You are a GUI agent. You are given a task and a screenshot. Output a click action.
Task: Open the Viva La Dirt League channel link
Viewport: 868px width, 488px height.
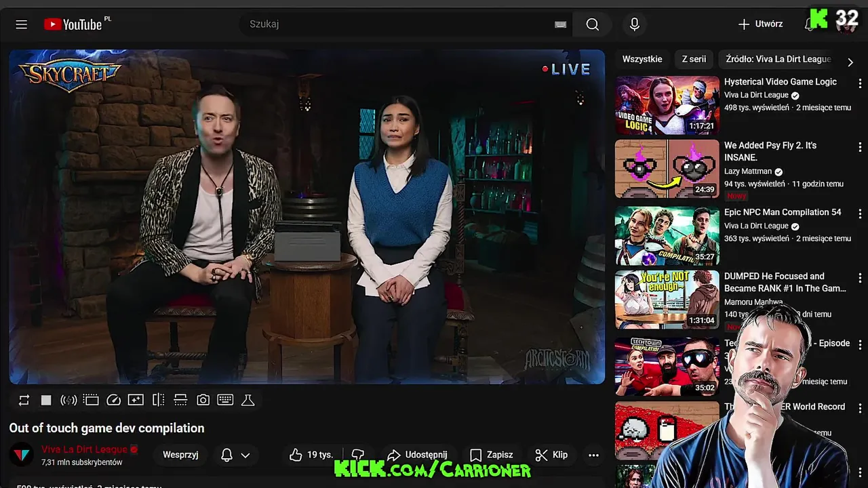tap(84, 449)
